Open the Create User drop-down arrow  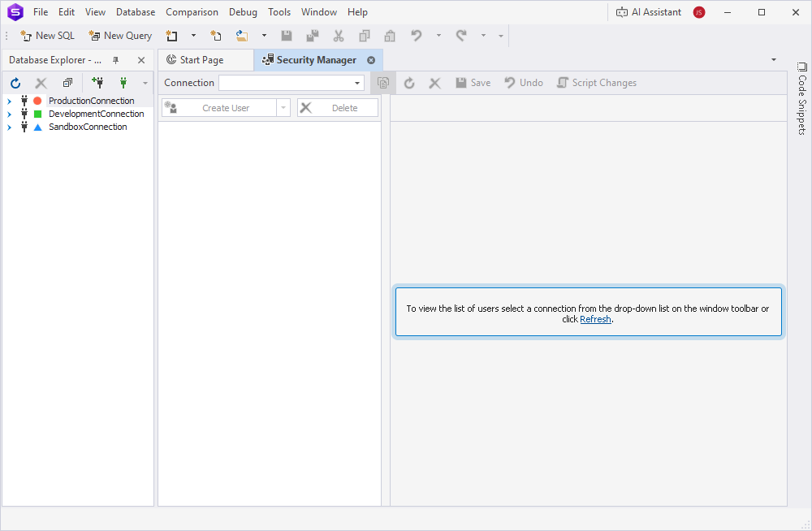pos(283,107)
